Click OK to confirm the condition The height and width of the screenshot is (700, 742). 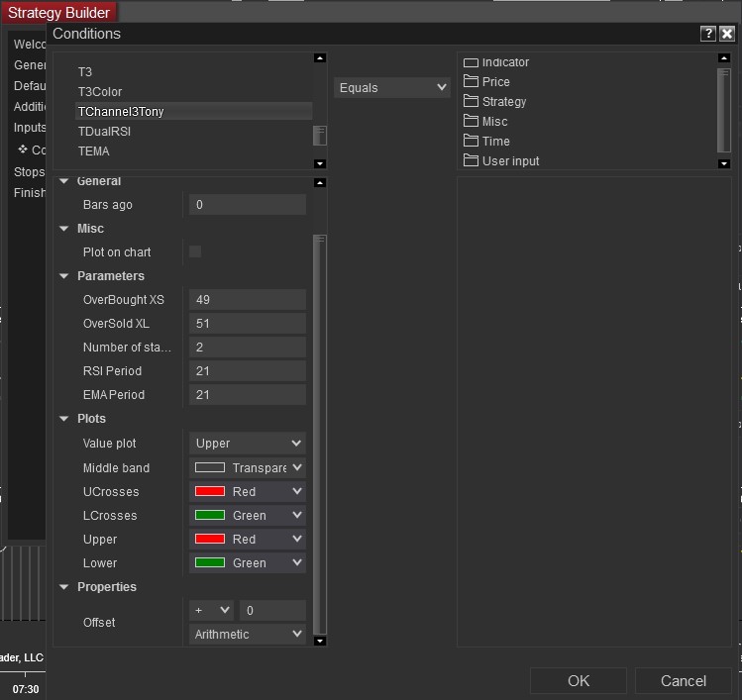(579, 680)
